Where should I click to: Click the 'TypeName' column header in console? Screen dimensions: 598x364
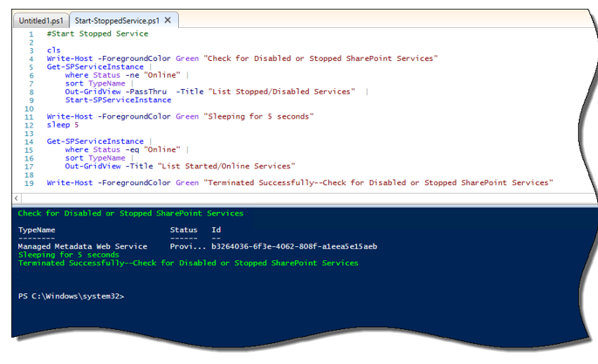(x=37, y=230)
